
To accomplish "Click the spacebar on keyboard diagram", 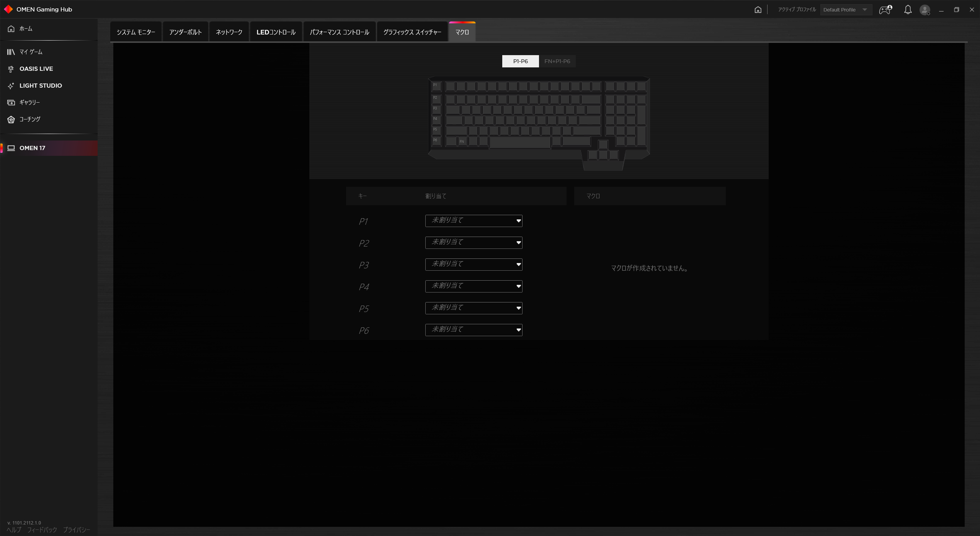I will coord(520,142).
